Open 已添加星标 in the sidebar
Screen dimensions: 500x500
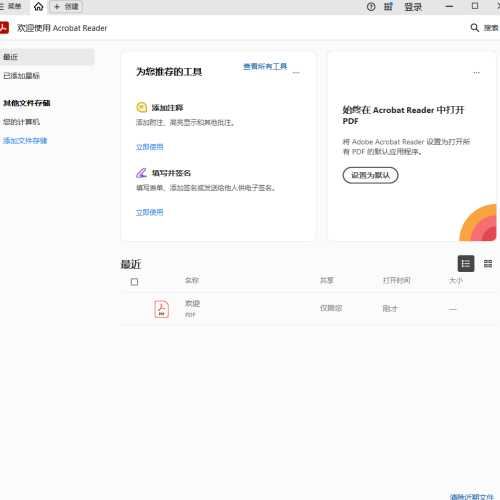pos(22,76)
